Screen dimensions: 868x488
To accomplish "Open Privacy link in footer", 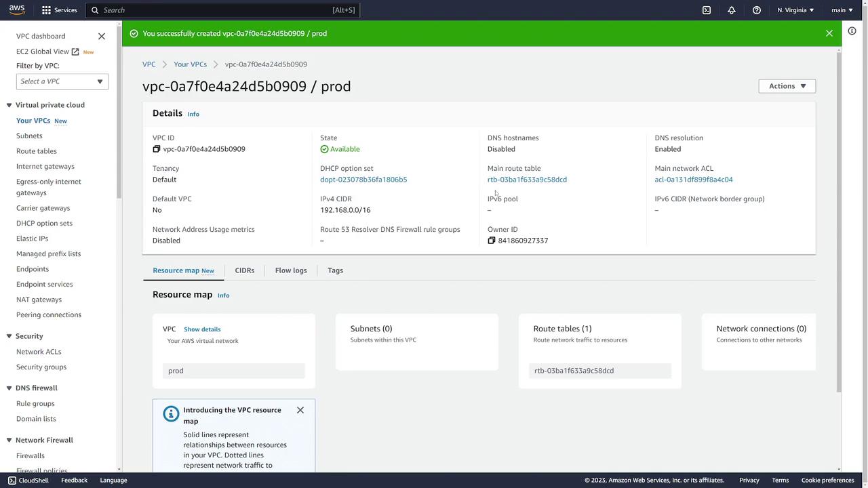I will (x=749, y=480).
